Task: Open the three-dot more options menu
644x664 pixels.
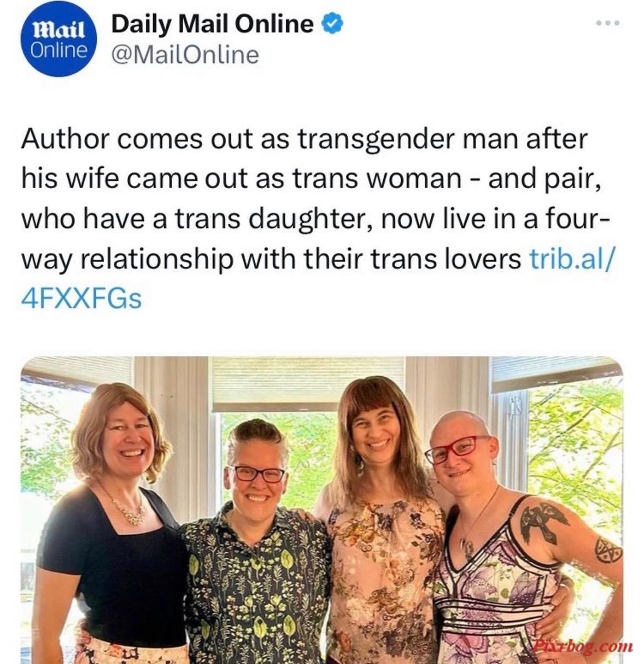Action: 609,24
